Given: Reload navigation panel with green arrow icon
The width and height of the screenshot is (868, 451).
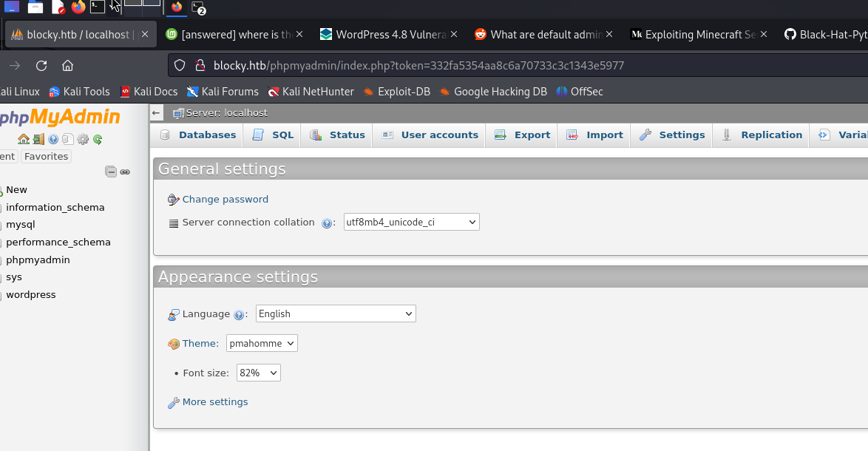Looking at the screenshot, I should pyautogui.click(x=98, y=139).
